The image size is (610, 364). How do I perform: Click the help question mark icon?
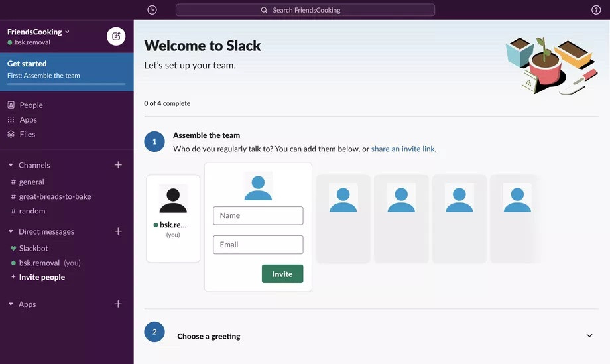[596, 10]
